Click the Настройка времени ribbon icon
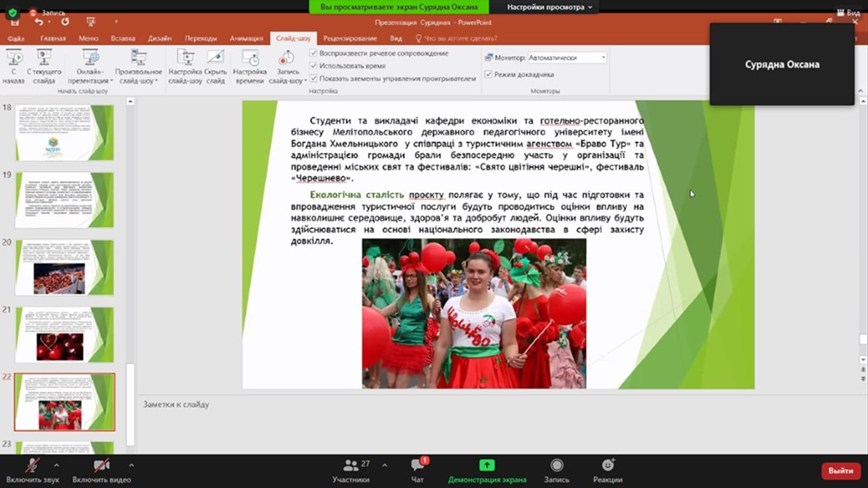Image resolution: width=868 pixels, height=488 pixels. pos(250,66)
